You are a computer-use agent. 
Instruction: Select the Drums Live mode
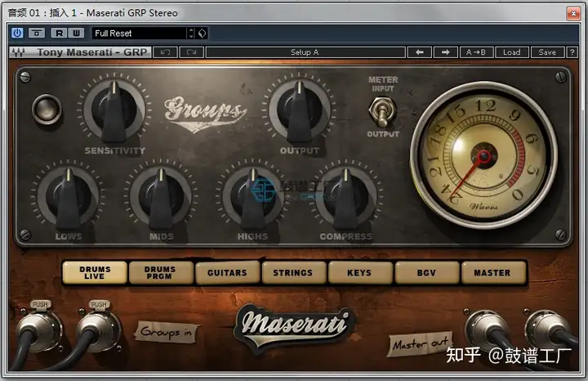click(95, 272)
